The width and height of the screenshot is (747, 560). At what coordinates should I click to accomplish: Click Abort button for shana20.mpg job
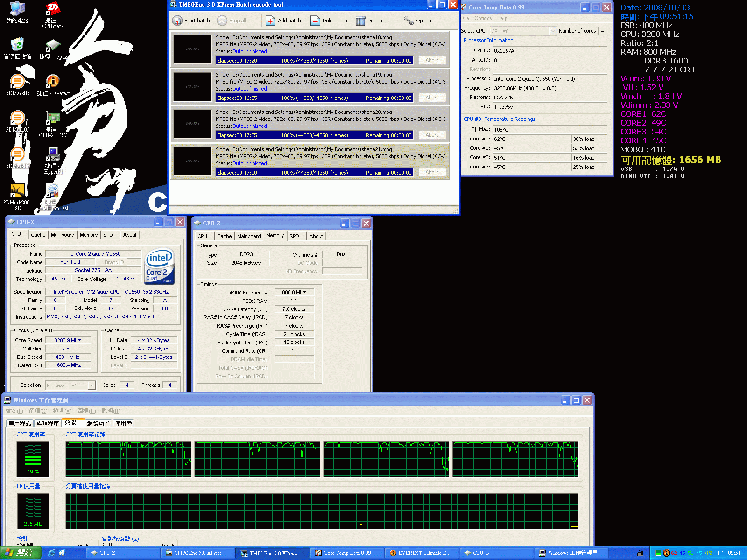point(431,135)
